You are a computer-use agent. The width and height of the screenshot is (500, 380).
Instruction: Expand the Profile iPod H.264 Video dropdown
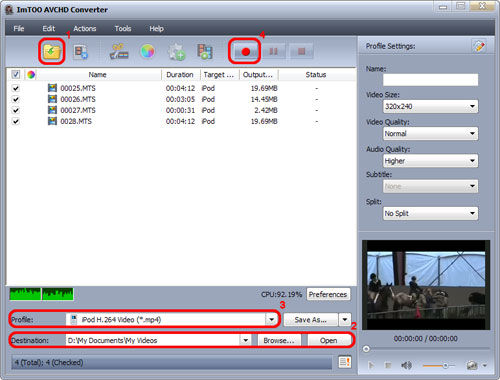tap(172, 320)
